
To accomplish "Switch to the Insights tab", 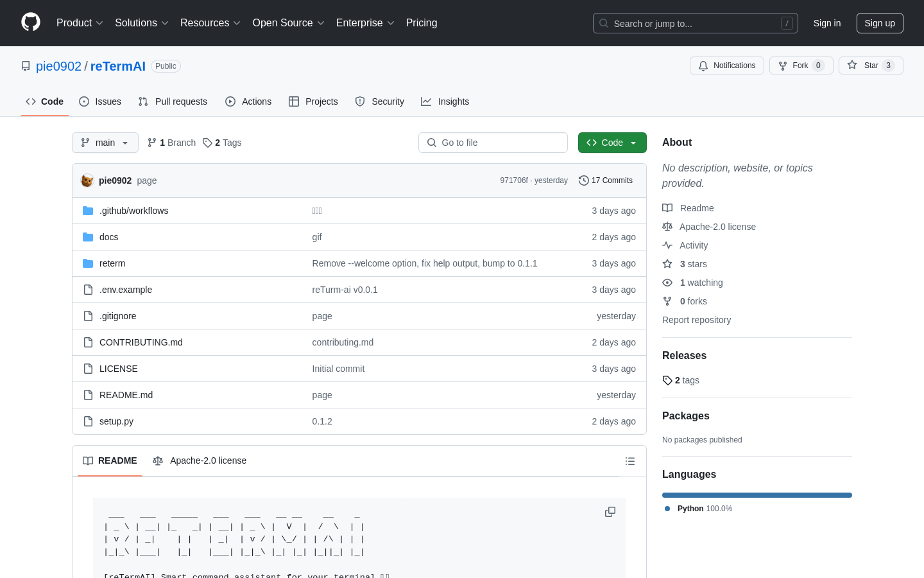I will (445, 101).
